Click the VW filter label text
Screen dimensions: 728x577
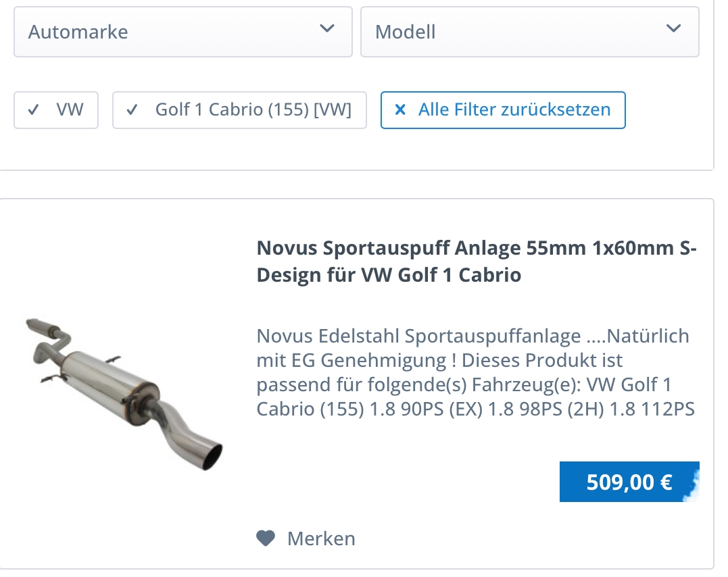coord(70,110)
